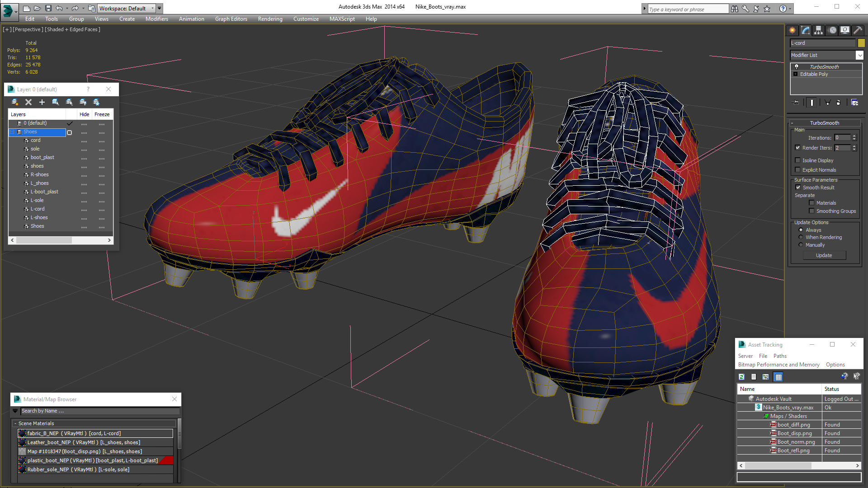The width and height of the screenshot is (868, 488).
Task: Open the Graph Editors menu
Action: click(231, 19)
